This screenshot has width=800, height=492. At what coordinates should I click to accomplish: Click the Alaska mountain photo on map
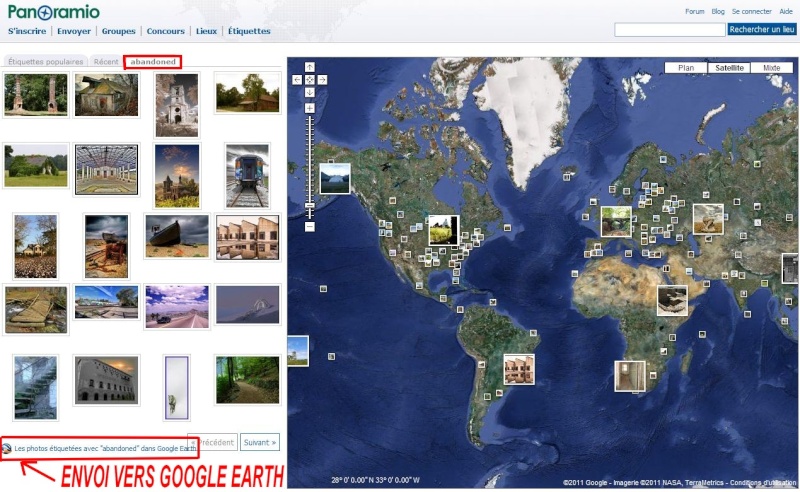[x=335, y=178]
